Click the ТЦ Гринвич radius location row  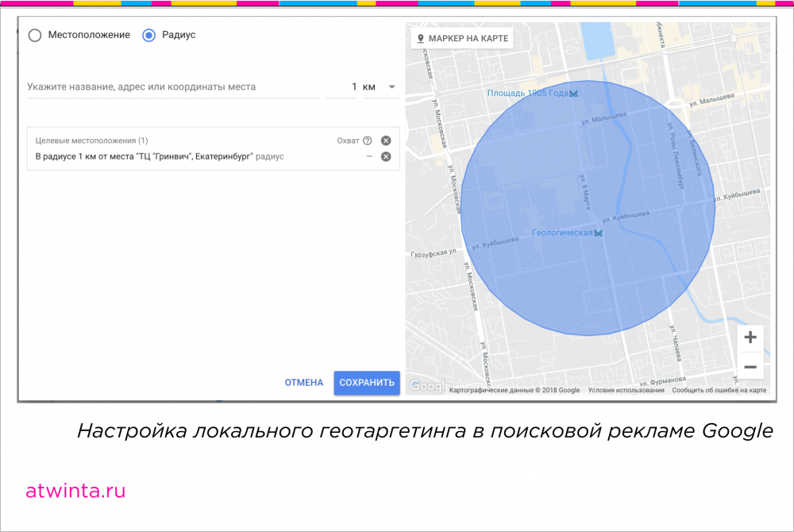click(x=213, y=156)
